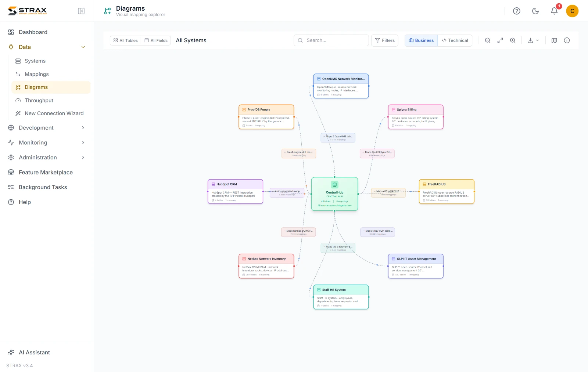Open Dashboard in sidebar
Image resolution: width=588 pixels, height=372 pixels.
pos(47,32)
